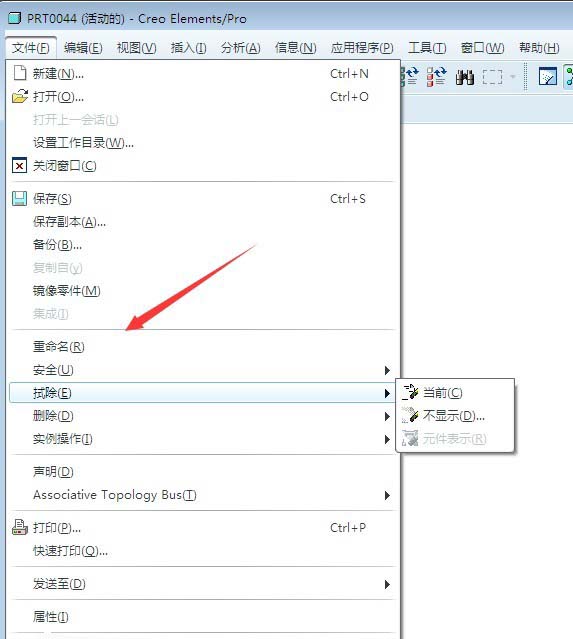The image size is (573, 639).
Task: Click the regenerate model toolbar icon
Action: 410,76
